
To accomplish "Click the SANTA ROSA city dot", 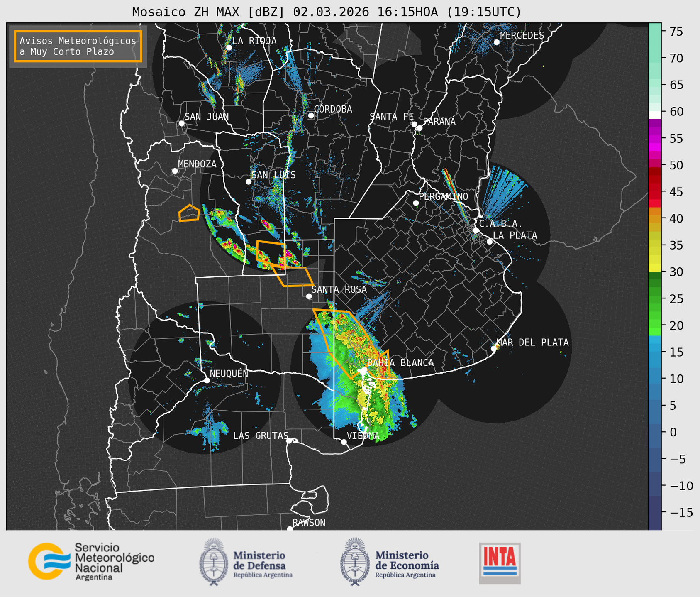I will tap(309, 296).
